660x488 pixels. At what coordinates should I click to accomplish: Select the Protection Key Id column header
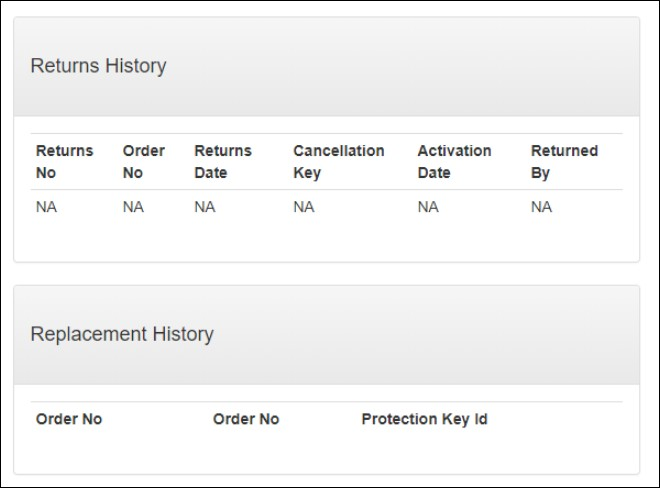click(424, 419)
